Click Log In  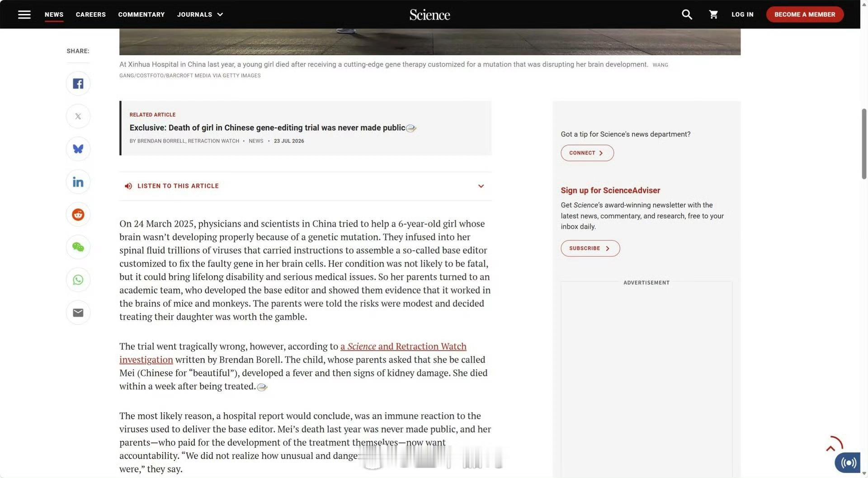point(742,14)
